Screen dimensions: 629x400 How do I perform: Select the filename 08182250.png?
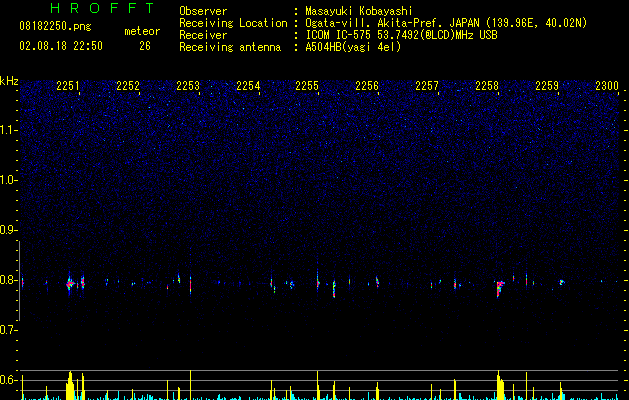click(x=55, y=27)
